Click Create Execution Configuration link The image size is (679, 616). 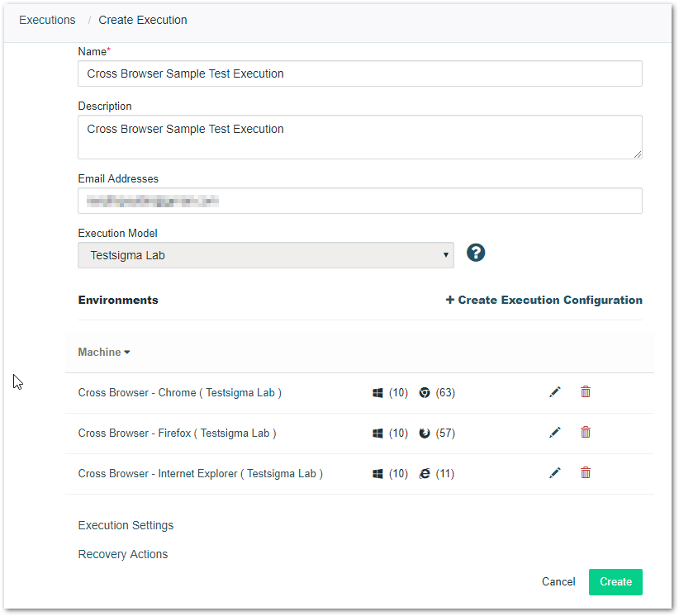tap(544, 300)
